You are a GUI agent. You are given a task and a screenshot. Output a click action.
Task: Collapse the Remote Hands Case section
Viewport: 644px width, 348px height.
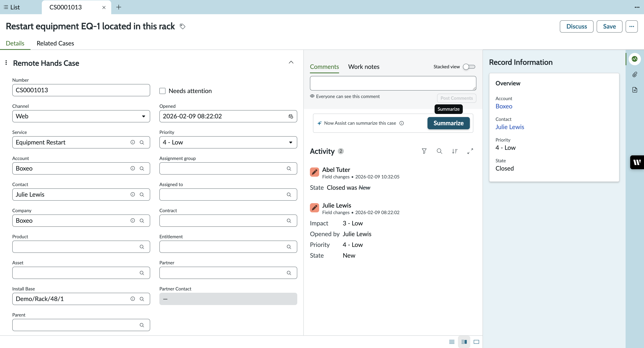(x=291, y=62)
